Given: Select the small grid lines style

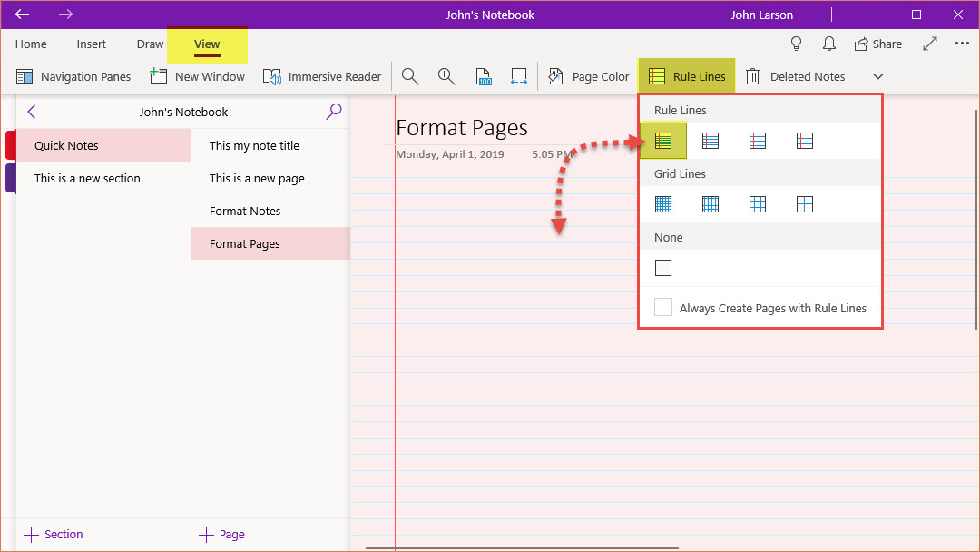Looking at the screenshot, I should click(663, 204).
